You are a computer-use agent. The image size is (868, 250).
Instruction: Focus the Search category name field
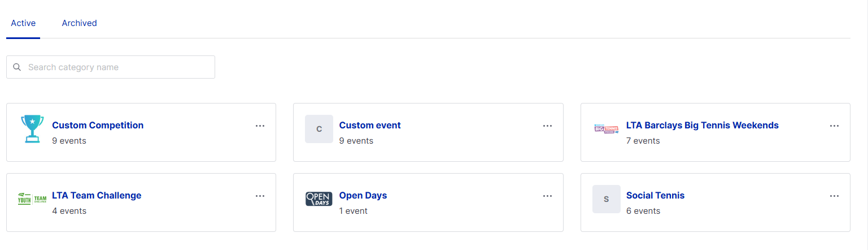click(119, 67)
